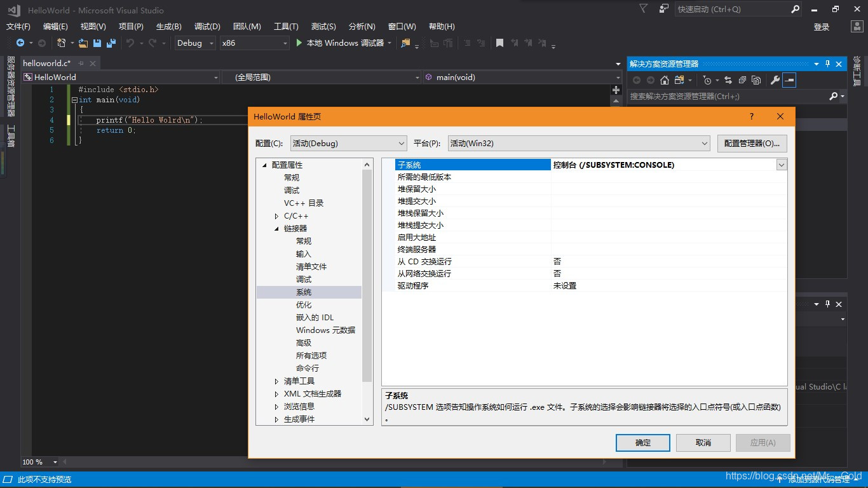Image resolution: width=868 pixels, height=488 pixels.
Task: Open the 文件(F) menu
Action: [18, 27]
